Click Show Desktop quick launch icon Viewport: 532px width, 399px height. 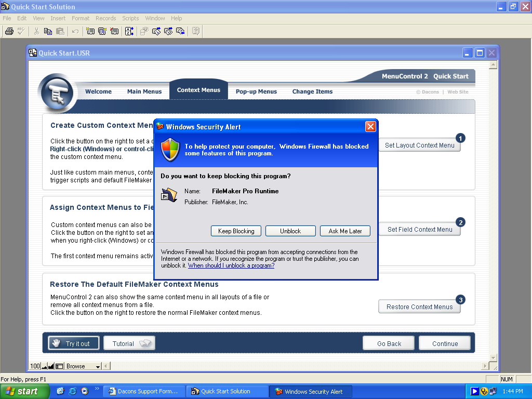coord(60,391)
